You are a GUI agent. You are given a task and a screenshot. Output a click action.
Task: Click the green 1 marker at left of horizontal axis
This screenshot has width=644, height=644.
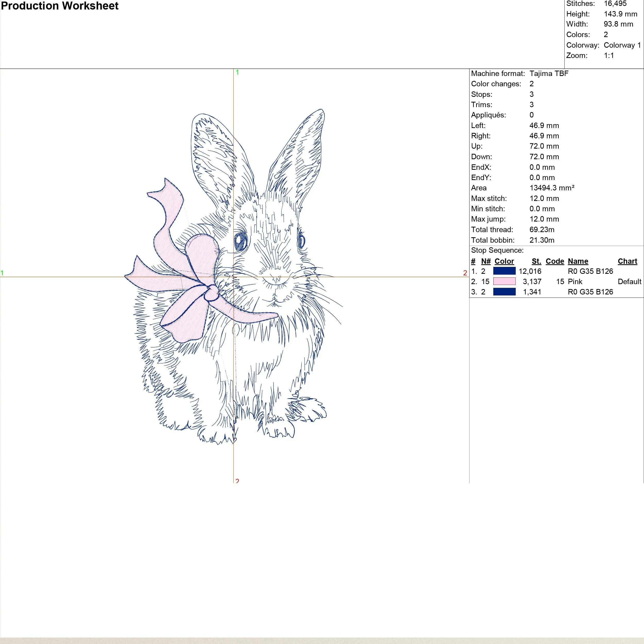coord(2,273)
